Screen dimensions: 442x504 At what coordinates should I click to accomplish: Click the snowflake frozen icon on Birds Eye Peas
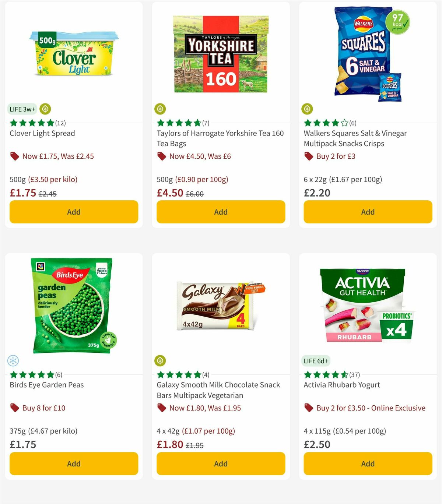point(13,361)
